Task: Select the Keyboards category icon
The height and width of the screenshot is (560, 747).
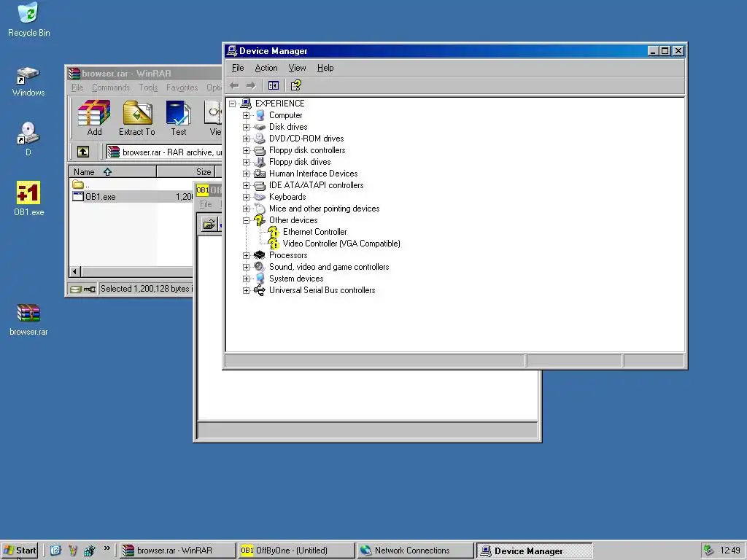Action: [x=260, y=197]
